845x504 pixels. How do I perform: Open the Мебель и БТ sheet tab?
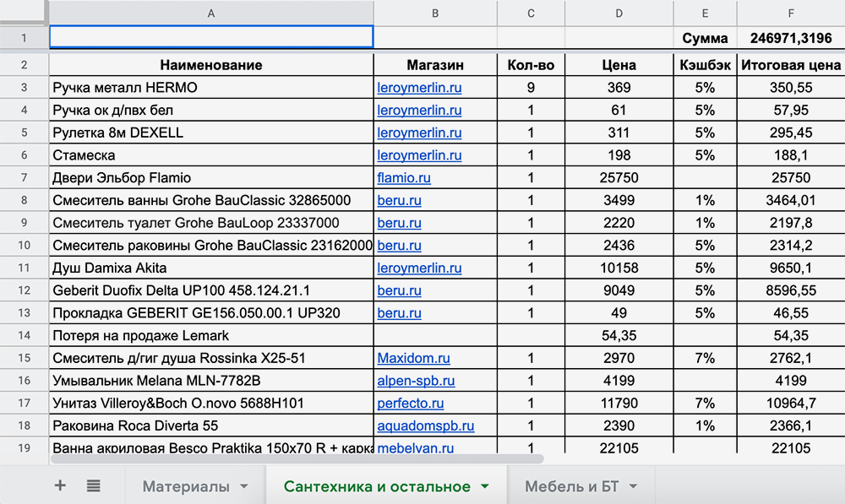click(572, 486)
